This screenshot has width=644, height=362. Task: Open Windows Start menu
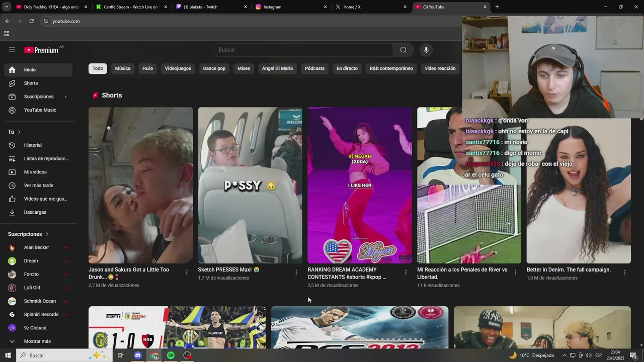click(x=8, y=355)
